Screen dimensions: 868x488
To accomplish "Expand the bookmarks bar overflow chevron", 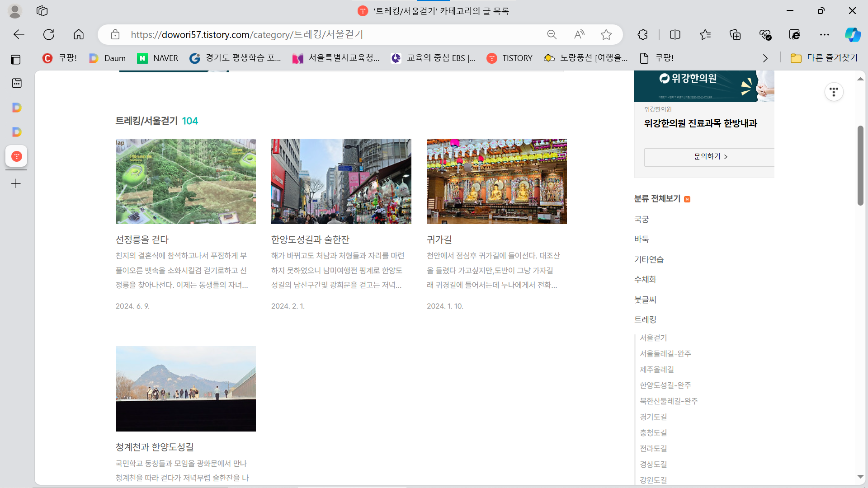I will coord(765,58).
